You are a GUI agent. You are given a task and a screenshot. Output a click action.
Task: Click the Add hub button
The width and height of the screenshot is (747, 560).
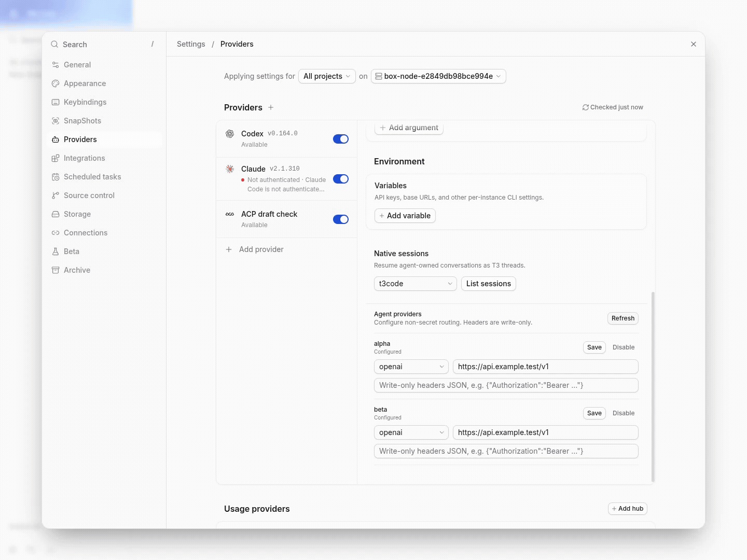click(x=628, y=509)
